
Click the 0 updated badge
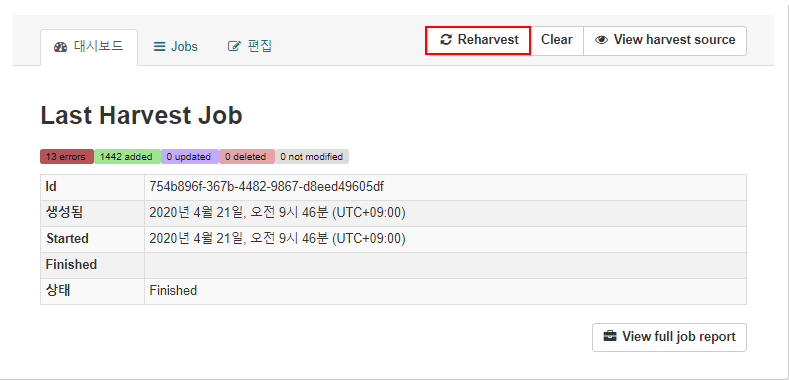[189, 157]
